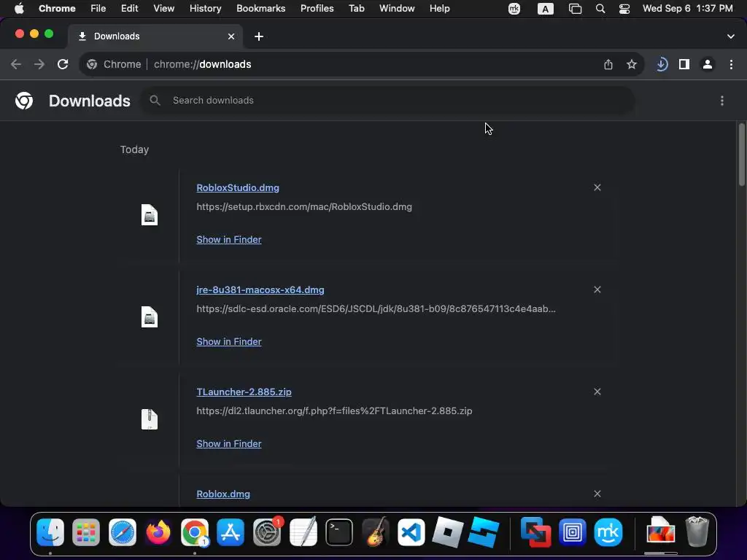This screenshot has height=560, width=747.
Task: Open the Help menu
Action: coord(439,9)
